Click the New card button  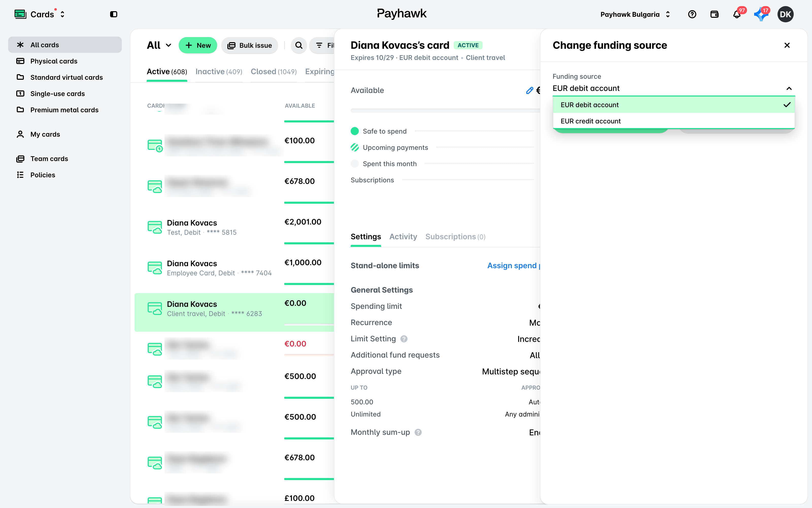pyautogui.click(x=198, y=45)
